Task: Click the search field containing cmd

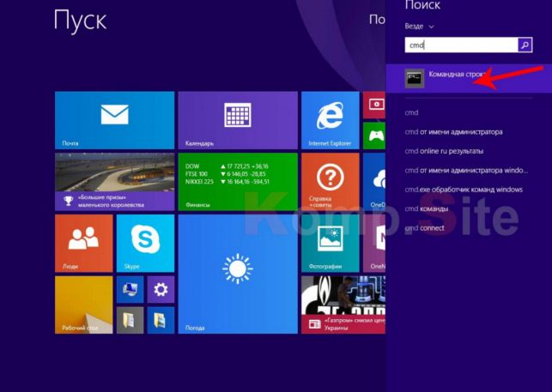Action: (x=461, y=45)
